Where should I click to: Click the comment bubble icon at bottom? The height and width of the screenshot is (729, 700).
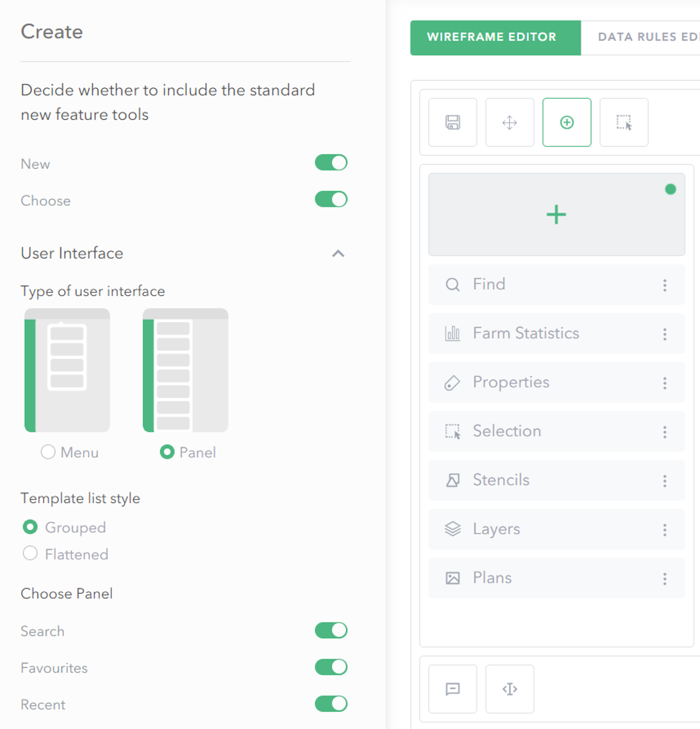[x=453, y=689]
